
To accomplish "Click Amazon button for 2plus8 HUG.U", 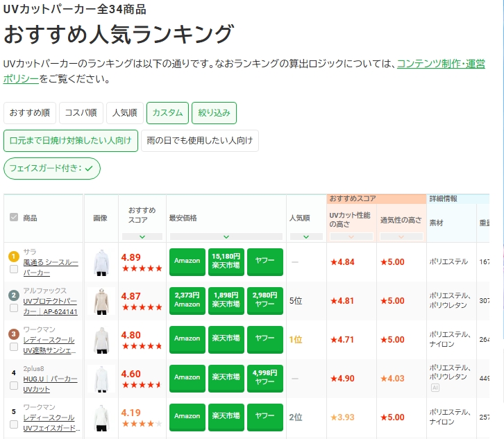I will point(187,378).
